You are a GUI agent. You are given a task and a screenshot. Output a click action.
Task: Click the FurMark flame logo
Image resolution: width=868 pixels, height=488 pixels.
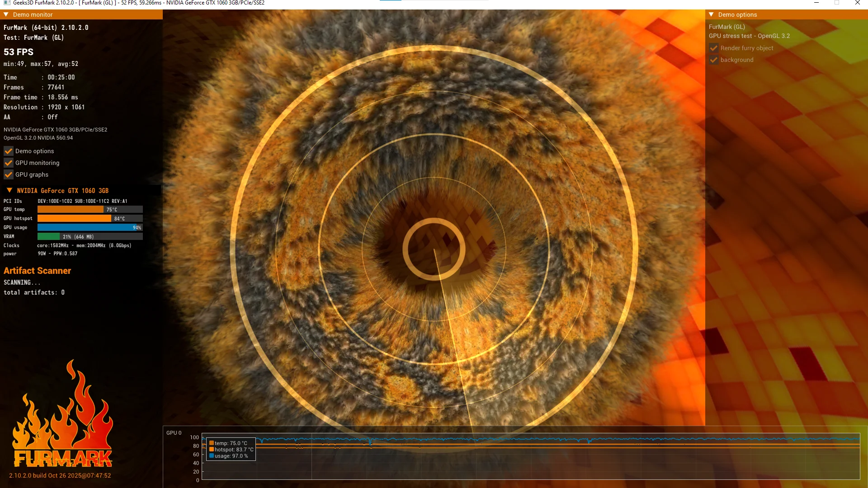click(x=62, y=413)
